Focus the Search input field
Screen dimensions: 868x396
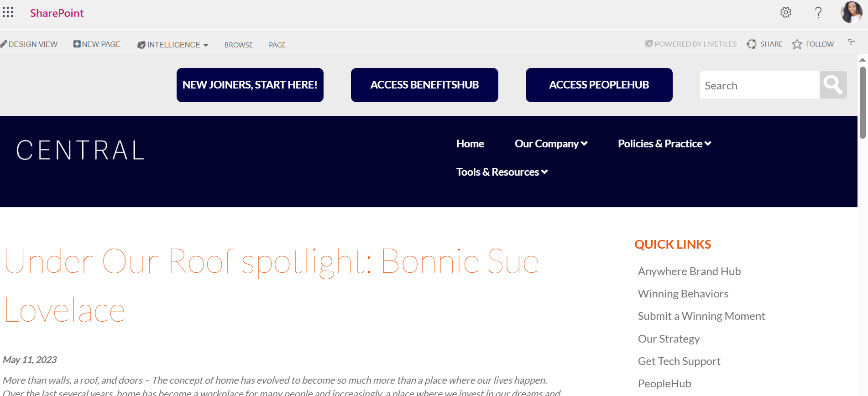[x=760, y=85]
